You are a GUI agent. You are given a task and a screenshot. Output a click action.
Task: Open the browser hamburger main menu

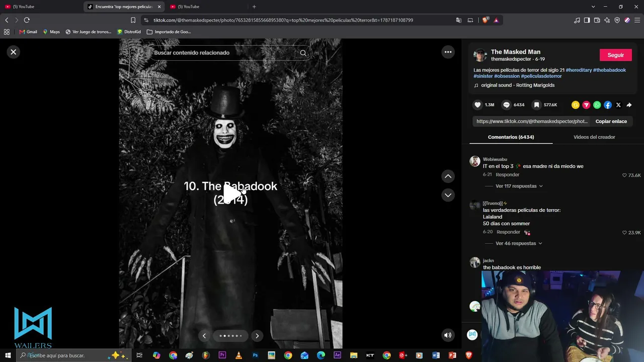(x=637, y=20)
